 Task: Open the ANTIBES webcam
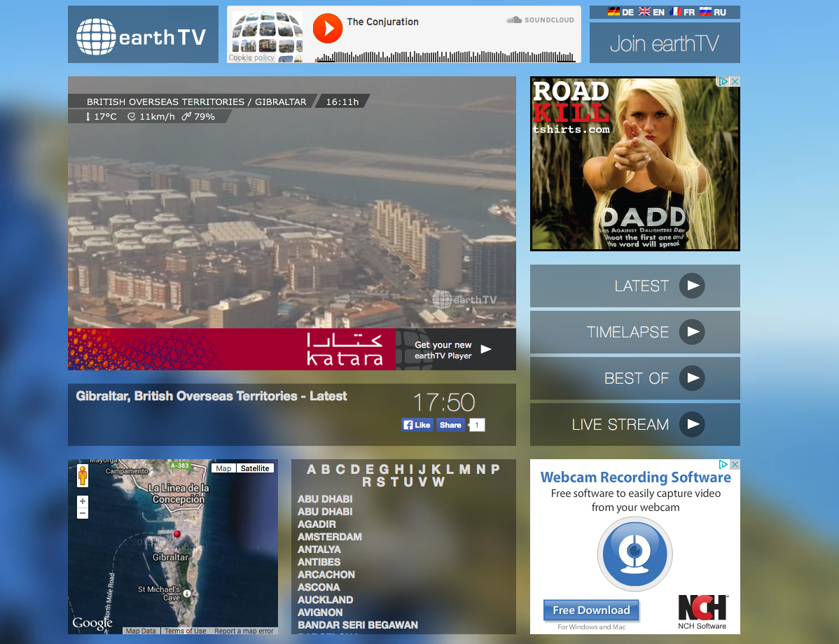point(319,562)
